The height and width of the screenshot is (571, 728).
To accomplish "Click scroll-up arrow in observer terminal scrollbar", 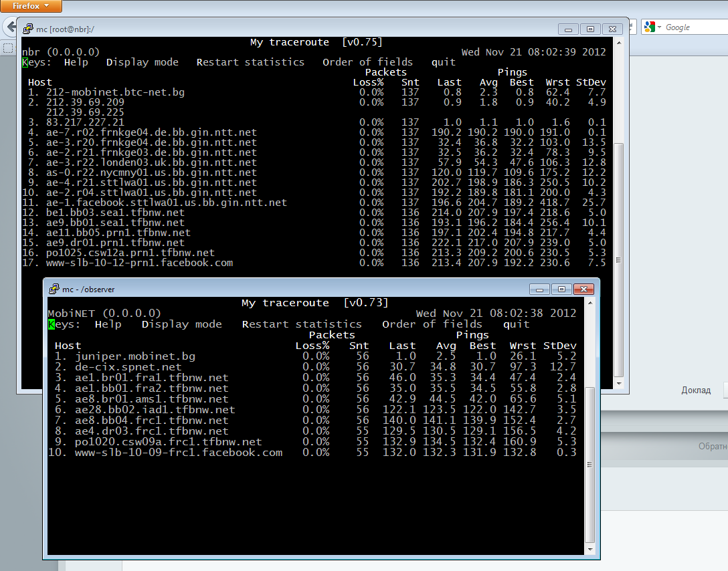I will [x=589, y=304].
